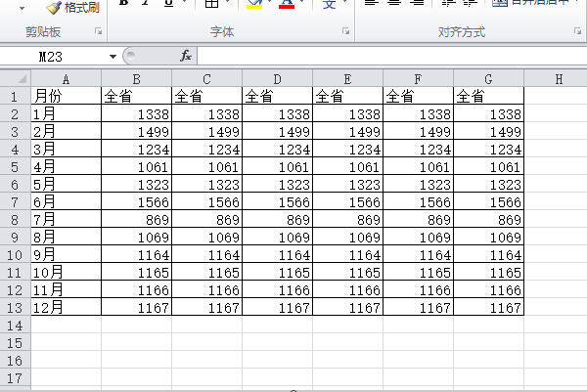Select row 5 header
The width and height of the screenshot is (587, 392).
click(x=15, y=166)
